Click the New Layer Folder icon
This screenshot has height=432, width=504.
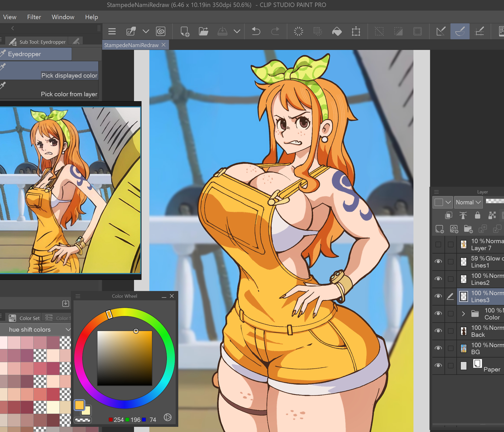[x=468, y=229]
